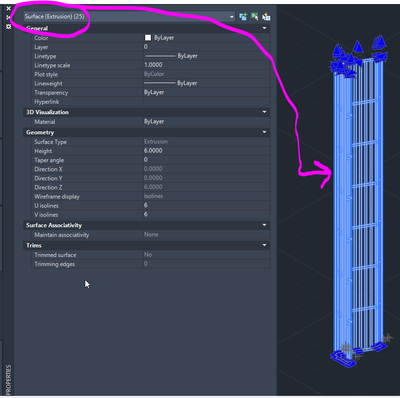This screenshot has width=400, height=398.
Task: Click the Select Objects icon
Action: click(x=255, y=17)
